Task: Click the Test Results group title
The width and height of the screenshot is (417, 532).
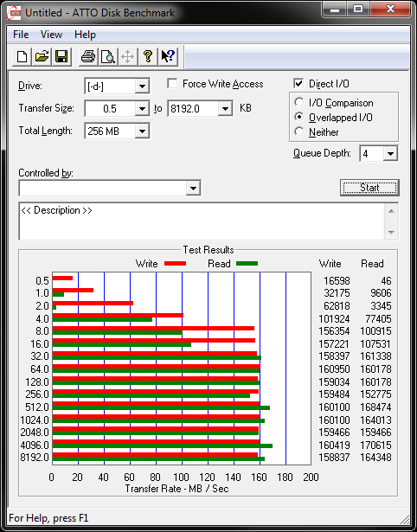Action: click(208, 250)
